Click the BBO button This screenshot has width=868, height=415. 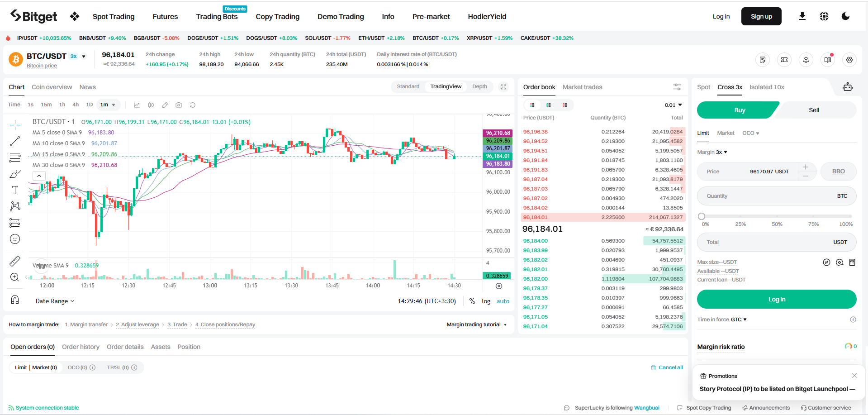point(838,172)
